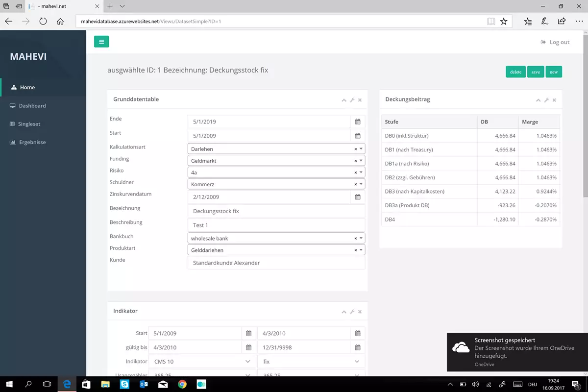The width and height of the screenshot is (588, 392).
Task: Open the Kalkulationsart dropdown
Action: [x=276, y=149]
